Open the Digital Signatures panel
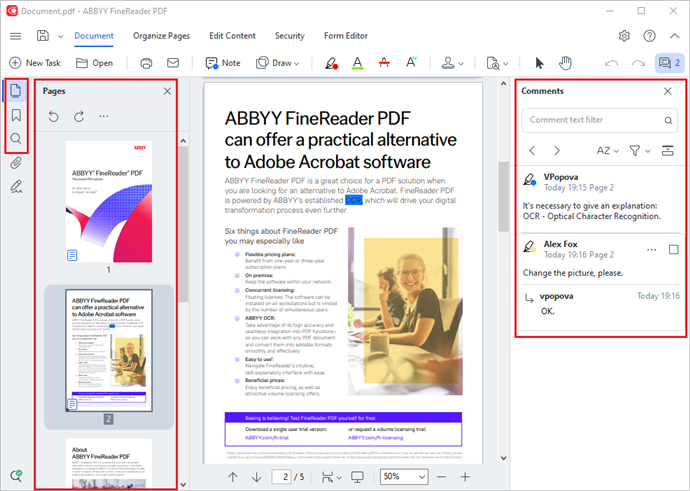The height and width of the screenshot is (491, 690). (16, 187)
